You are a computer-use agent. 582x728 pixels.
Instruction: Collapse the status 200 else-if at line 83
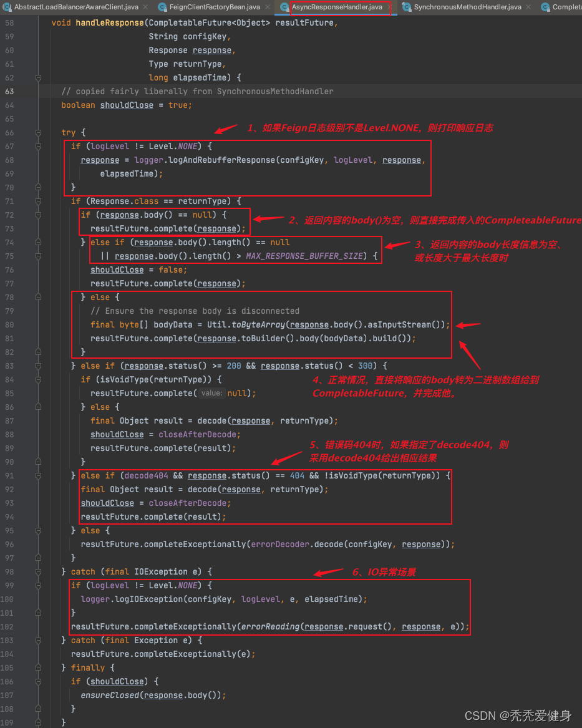tap(39, 366)
